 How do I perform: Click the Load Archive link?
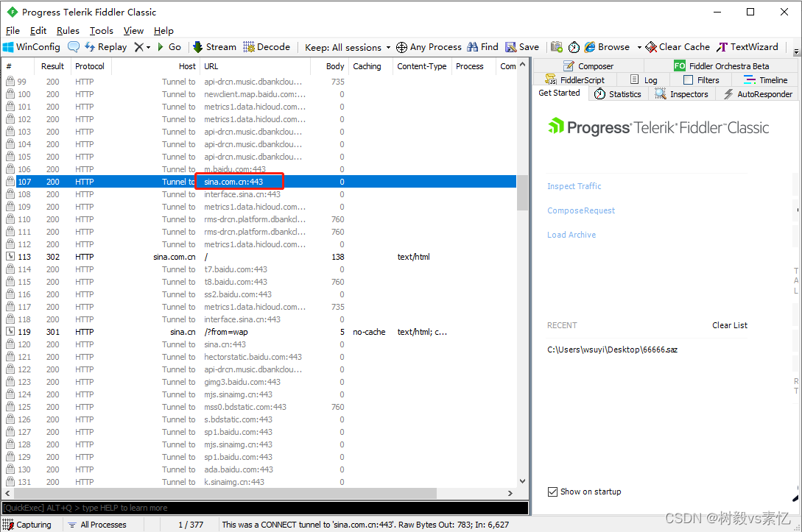click(x=571, y=235)
